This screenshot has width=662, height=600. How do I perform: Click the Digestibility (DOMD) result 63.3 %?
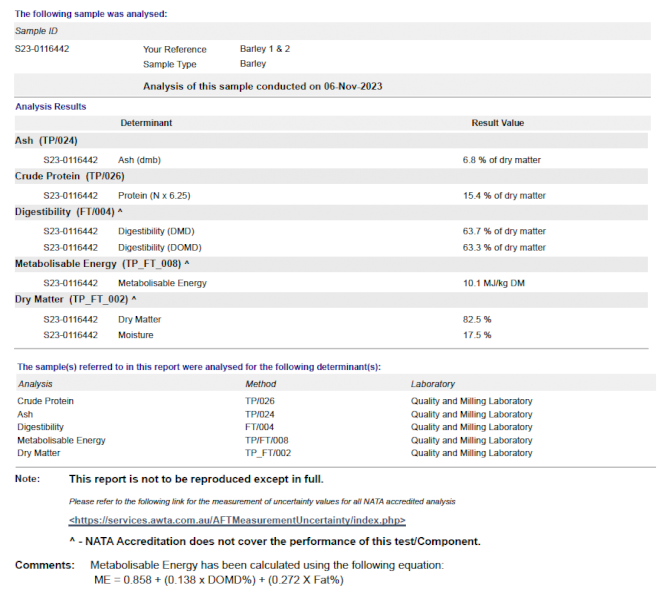click(x=504, y=247)
